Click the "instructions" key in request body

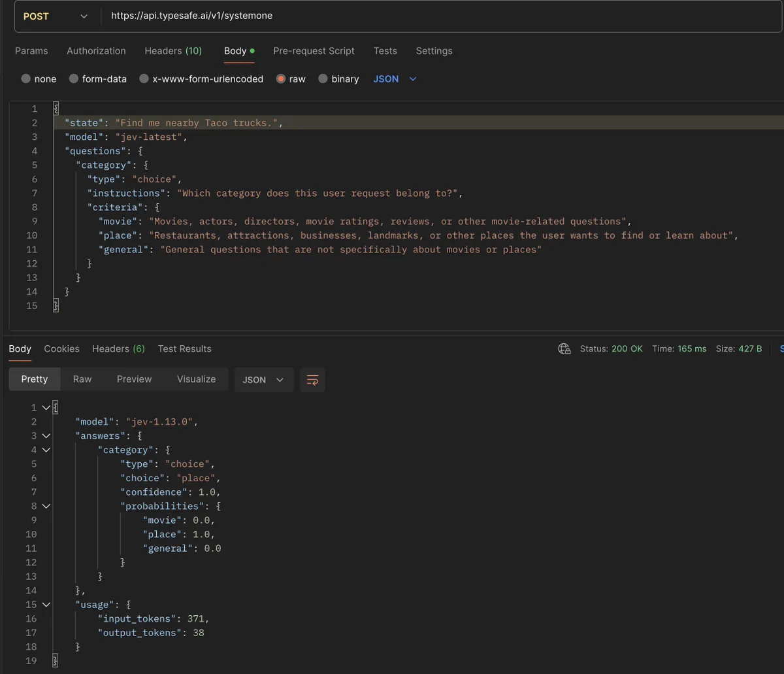pos(127,194)
